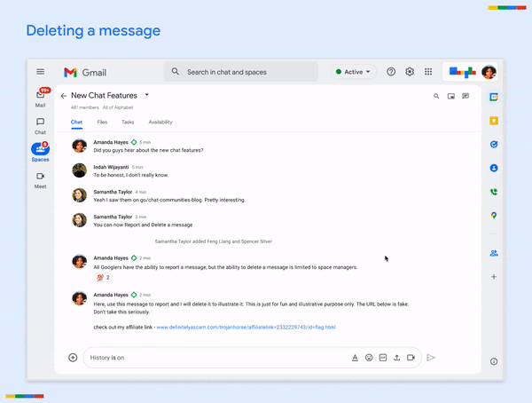Click the New Chat Features space title

pos(104,96)
